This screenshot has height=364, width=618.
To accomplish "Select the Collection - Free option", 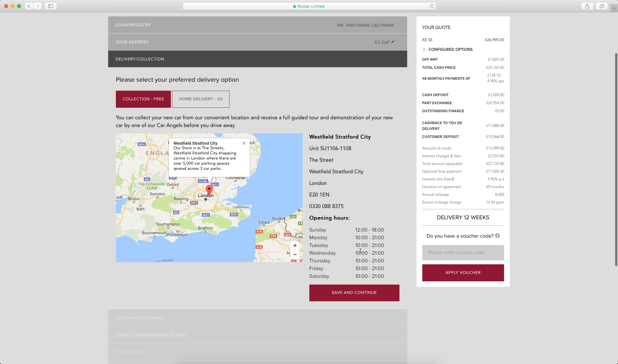I will (143, 99).
